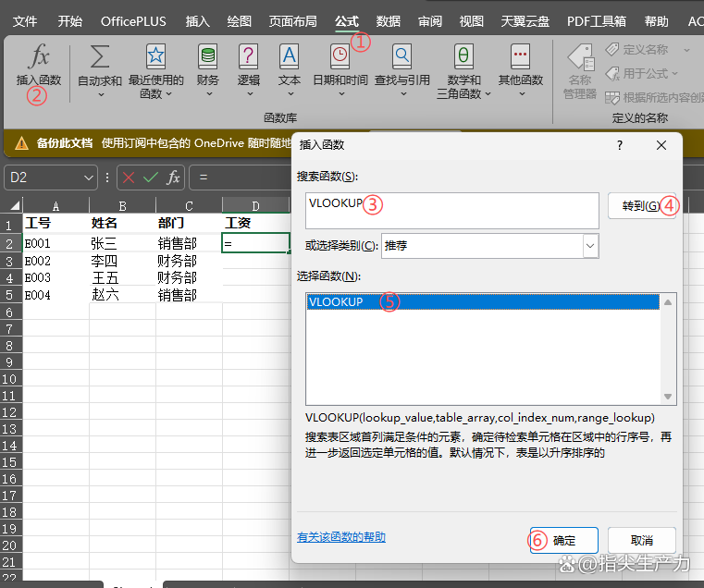
Task: Open the 文本 functions icon
Action: 290,56
